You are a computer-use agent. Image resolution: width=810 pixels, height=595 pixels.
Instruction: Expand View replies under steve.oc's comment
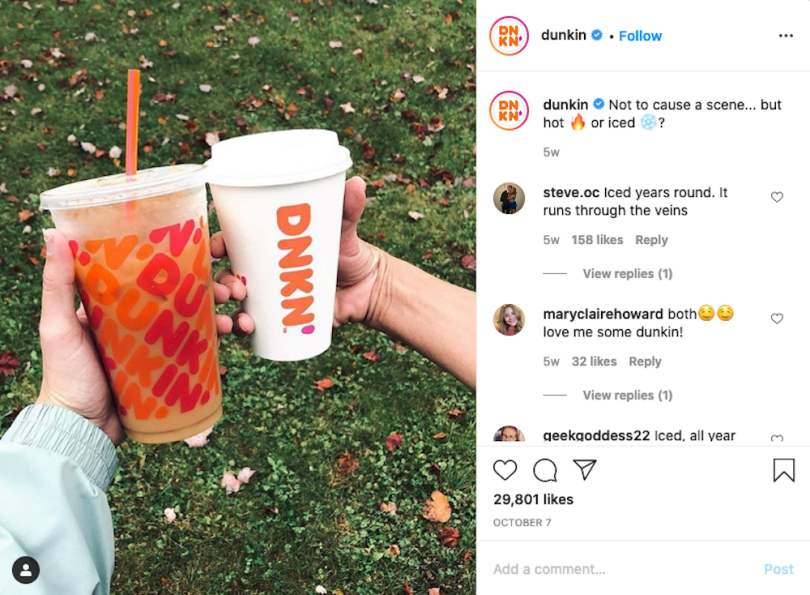pyautogui.click(x=628, y=273)
